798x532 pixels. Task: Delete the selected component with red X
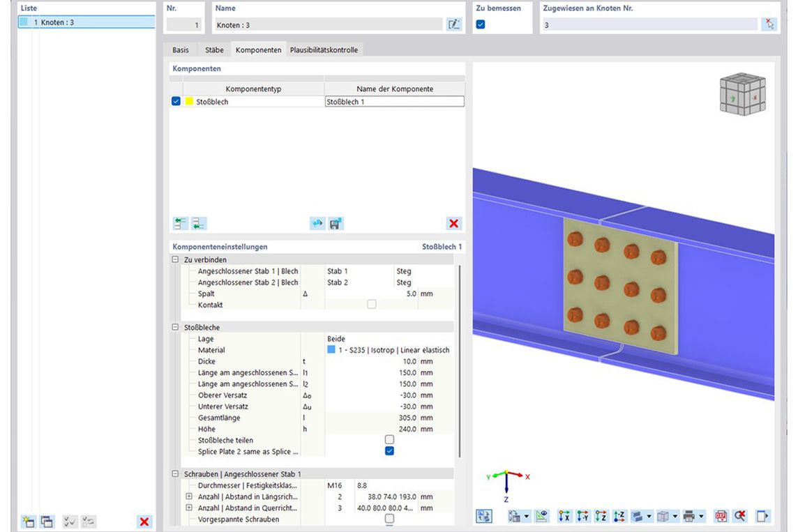click(453, 224)
